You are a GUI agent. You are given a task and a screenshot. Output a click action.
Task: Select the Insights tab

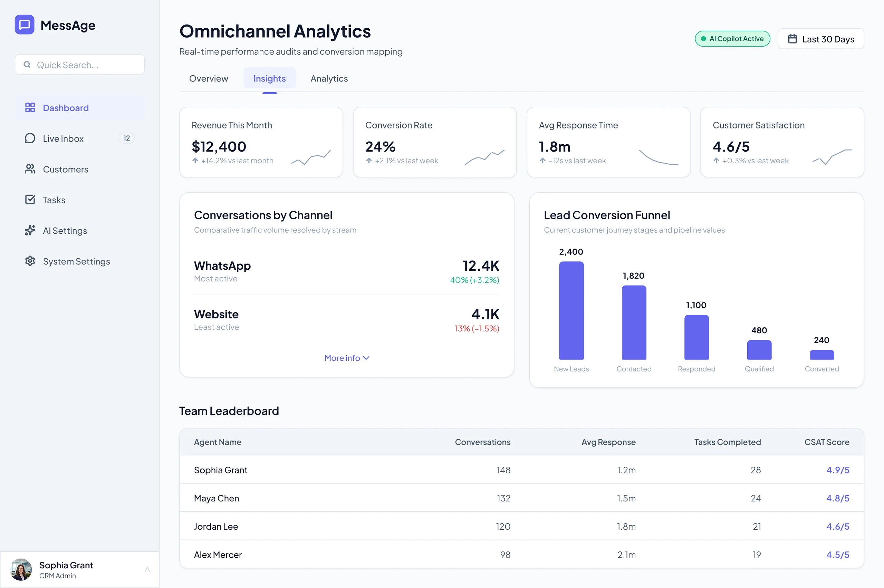point(270,78)
